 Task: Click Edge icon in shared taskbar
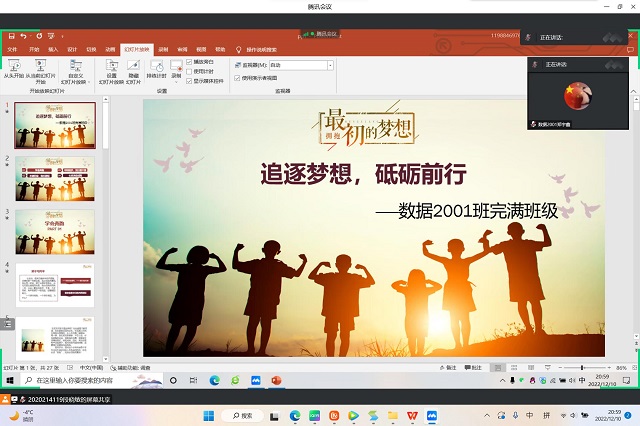point(214,380)
